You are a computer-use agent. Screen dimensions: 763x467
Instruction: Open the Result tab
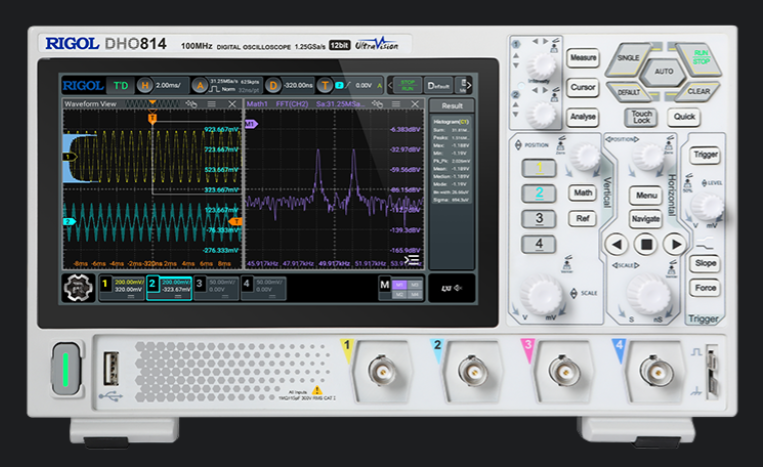[x=452, y=106]
